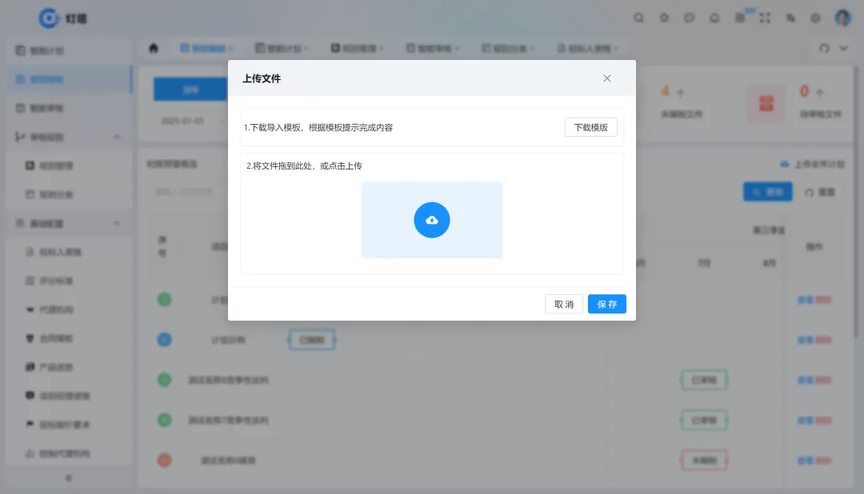Click the refresh icon beside the tabs
864x494 pixels.
(x=824, y=48)
